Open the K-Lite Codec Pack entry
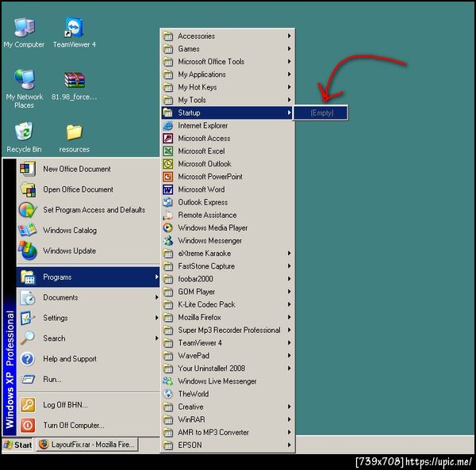Screen dimensions: 476x470 [x=228, y=304]
